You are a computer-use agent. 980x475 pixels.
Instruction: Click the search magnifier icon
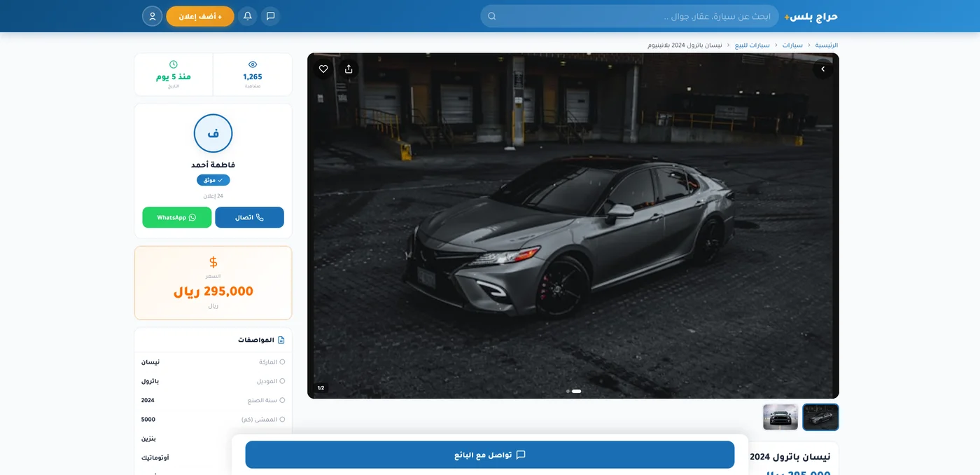[x=492, y=16]
